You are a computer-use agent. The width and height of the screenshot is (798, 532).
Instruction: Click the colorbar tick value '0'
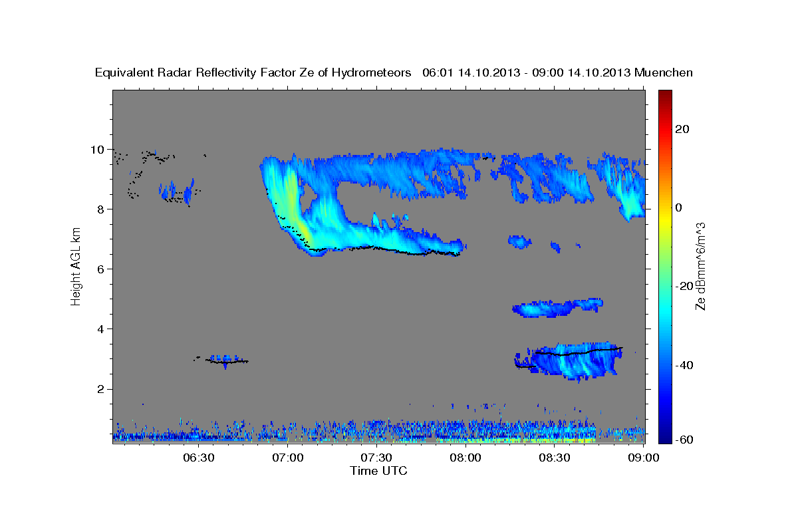679,207
